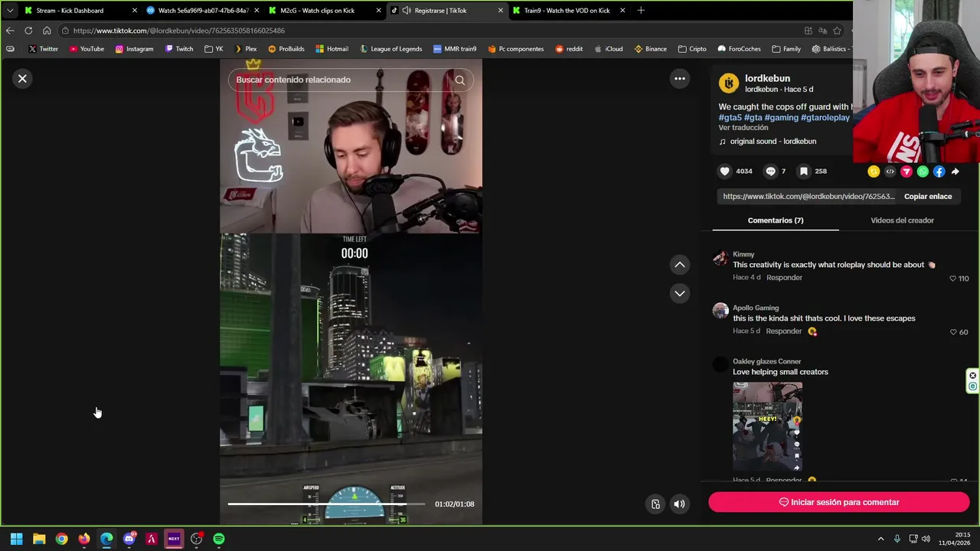Open the Twitch bookmark
Image resolution: width=980 pixels, height=551 pixels.
tap(179, 49)
